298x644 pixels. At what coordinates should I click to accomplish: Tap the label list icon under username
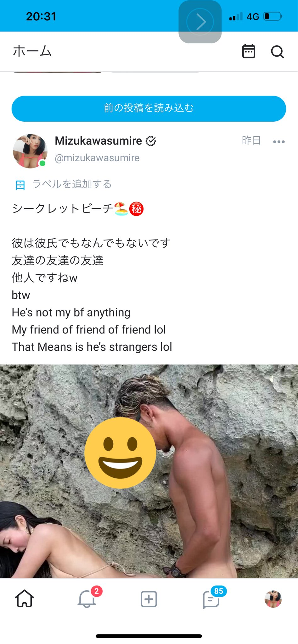coord(20,185)
